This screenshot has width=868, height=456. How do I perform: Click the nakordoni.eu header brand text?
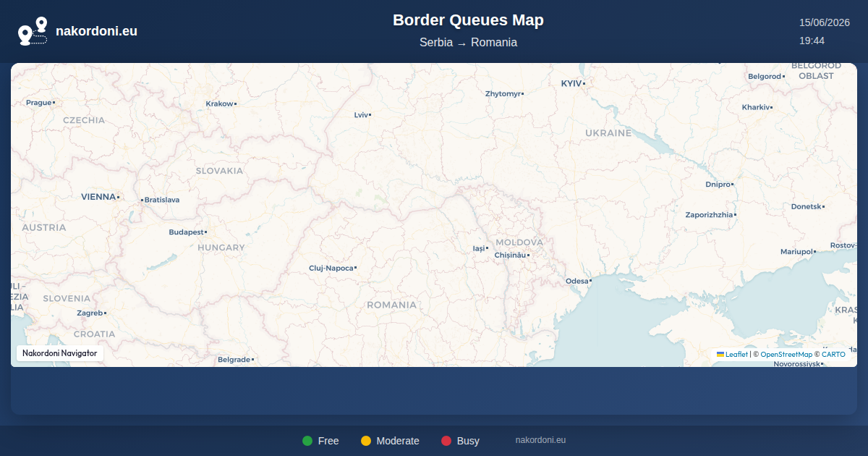pyautogui.click(x=96, y=31)
